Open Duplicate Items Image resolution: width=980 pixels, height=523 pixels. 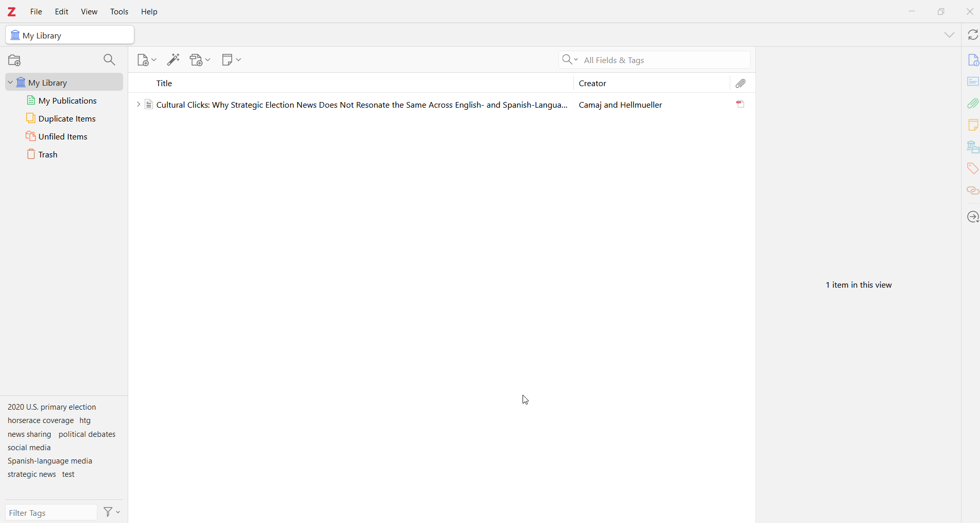pos(64,118)
